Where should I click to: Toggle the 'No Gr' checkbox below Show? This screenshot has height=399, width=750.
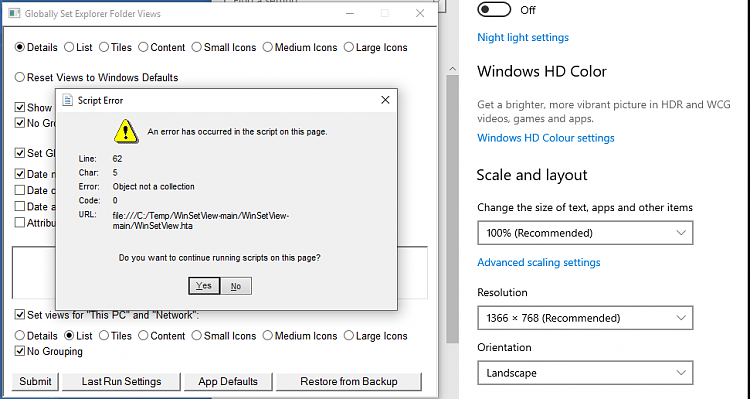click(20, 123)
